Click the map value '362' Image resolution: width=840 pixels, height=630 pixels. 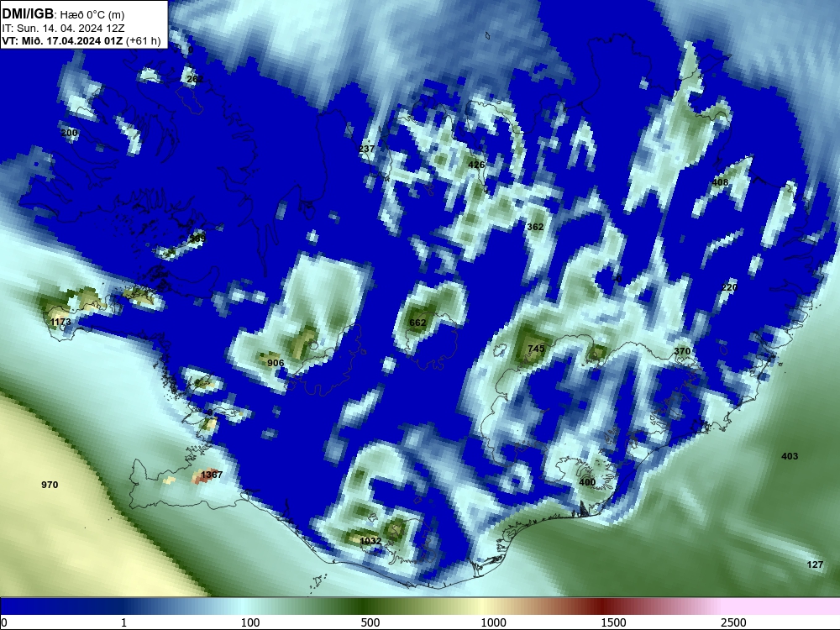(x=535, y=227)
